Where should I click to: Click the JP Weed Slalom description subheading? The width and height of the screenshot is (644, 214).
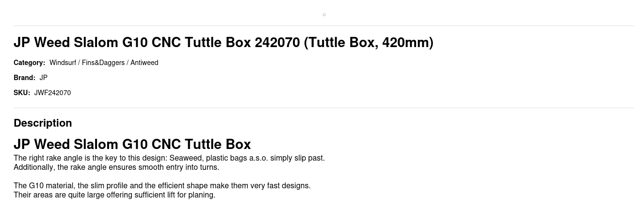(132, 145)
